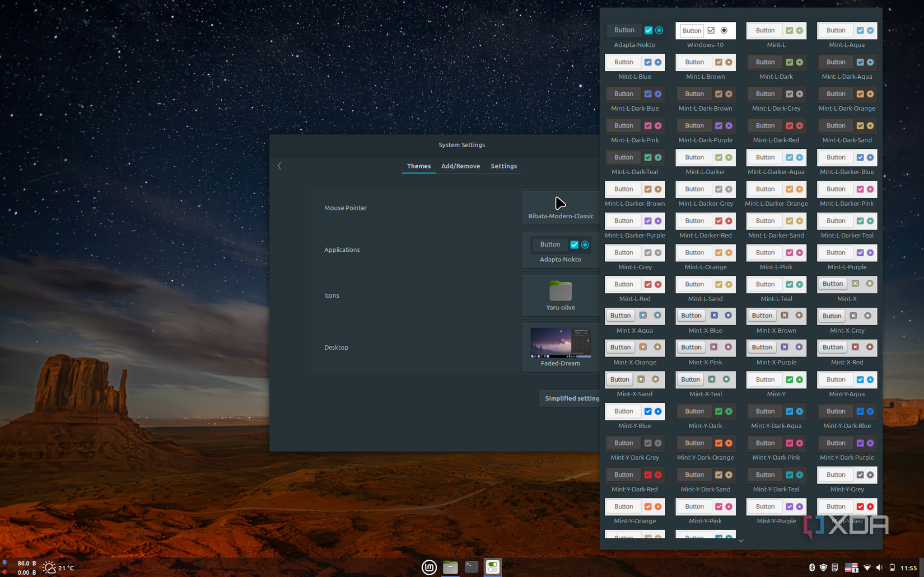Click the Bluetooth icon in the system tray

point(812,567)
